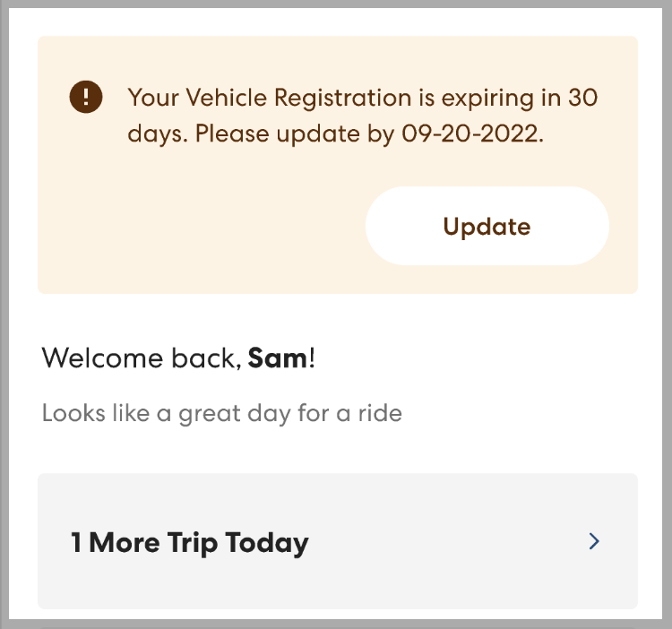The width and height of the screenshot is (672, 629).
Task: Open trips via the blue chevron arrow
Action: click(x=593, y=541)
